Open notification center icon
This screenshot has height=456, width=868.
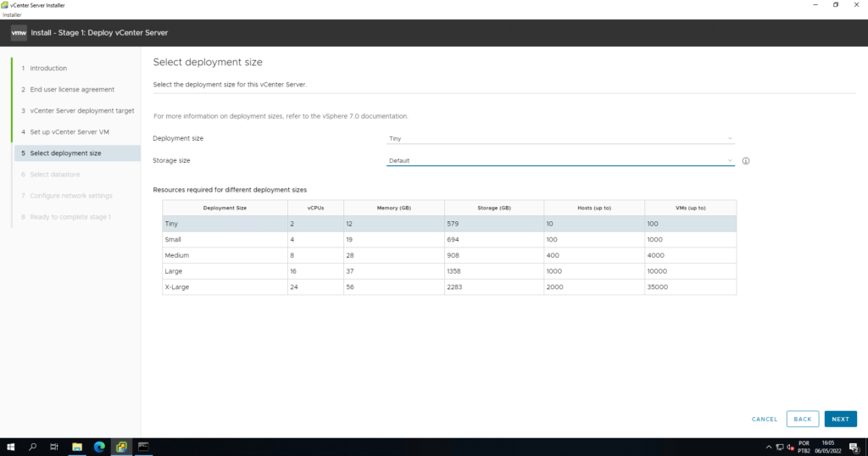pos(854,448)
